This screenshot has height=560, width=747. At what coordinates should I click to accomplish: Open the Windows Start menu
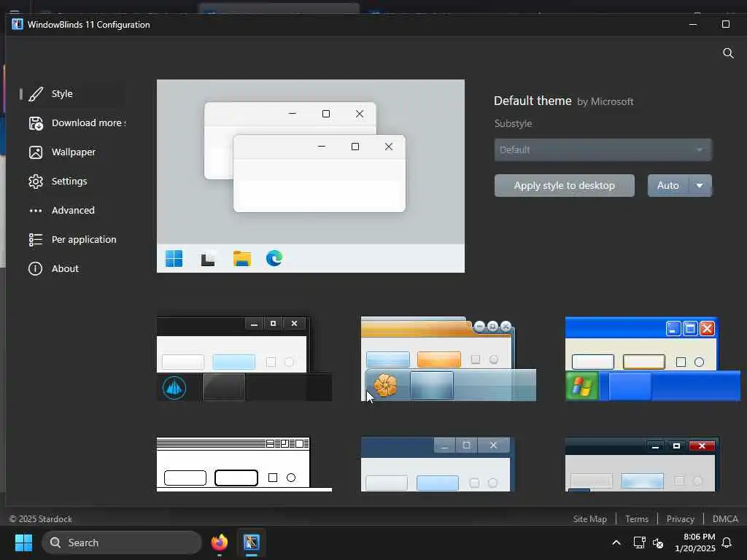(x=23, y=542)
